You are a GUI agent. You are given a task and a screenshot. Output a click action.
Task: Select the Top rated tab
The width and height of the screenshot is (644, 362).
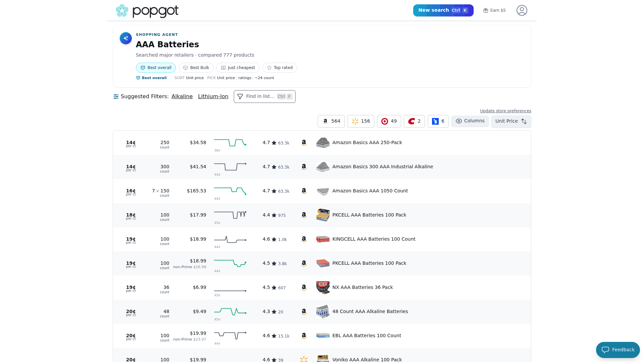(x=280, y=68)
